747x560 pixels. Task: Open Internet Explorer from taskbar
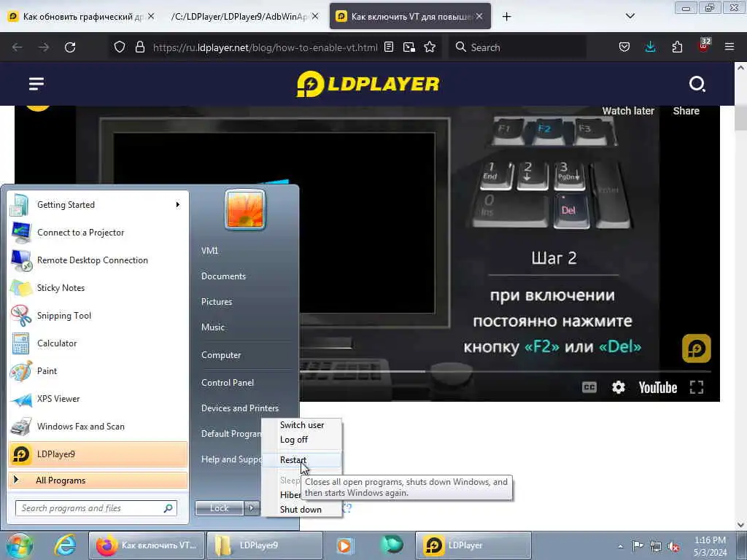65,545
